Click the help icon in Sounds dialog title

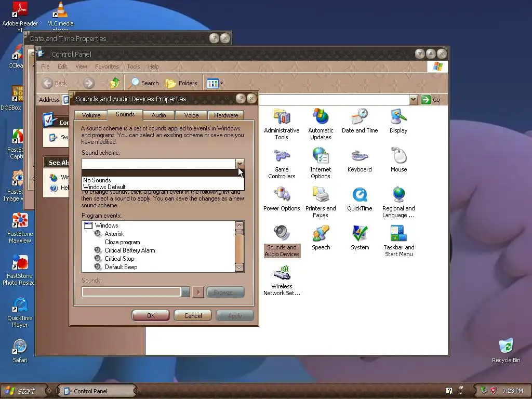coord(241,99)
